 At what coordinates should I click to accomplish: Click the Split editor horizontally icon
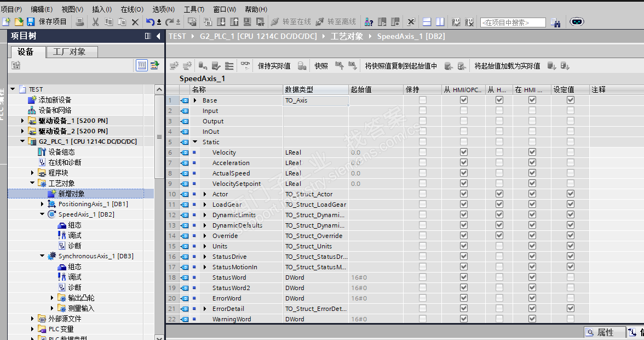(x=427, y=22)
